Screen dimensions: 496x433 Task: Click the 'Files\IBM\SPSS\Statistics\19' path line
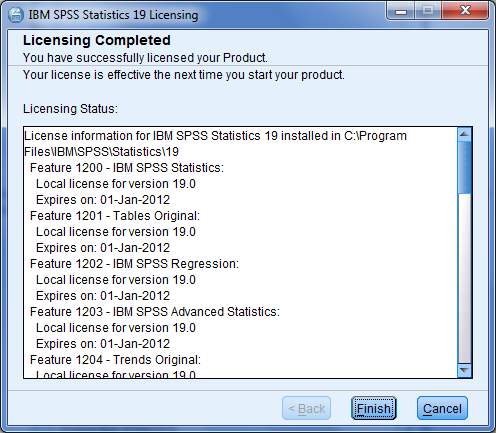click(x=101, y=152)
